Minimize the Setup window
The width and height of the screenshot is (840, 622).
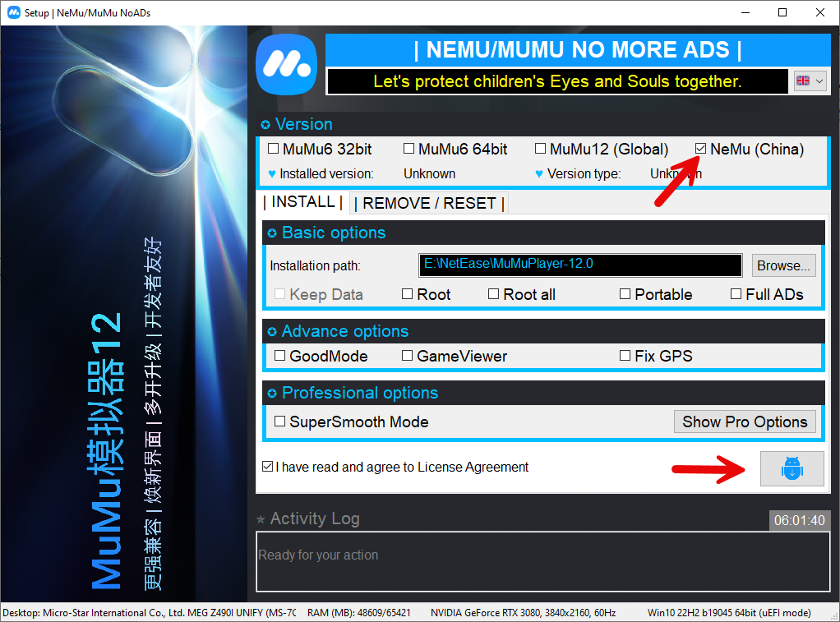pos(745,12)
